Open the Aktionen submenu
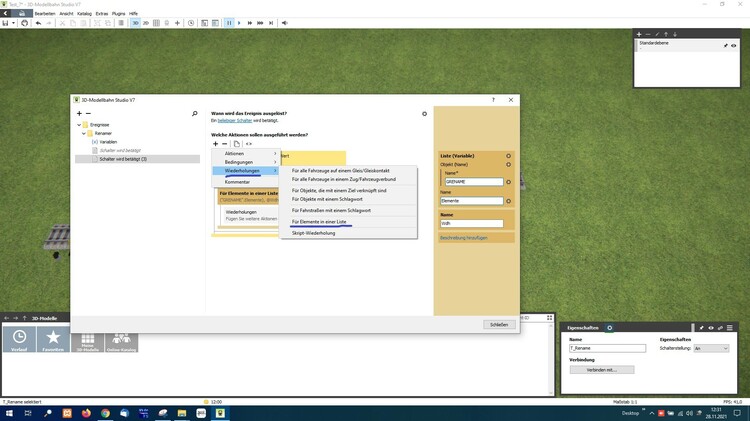This screenshot has width=750, height=421. (x=245, y=154)
